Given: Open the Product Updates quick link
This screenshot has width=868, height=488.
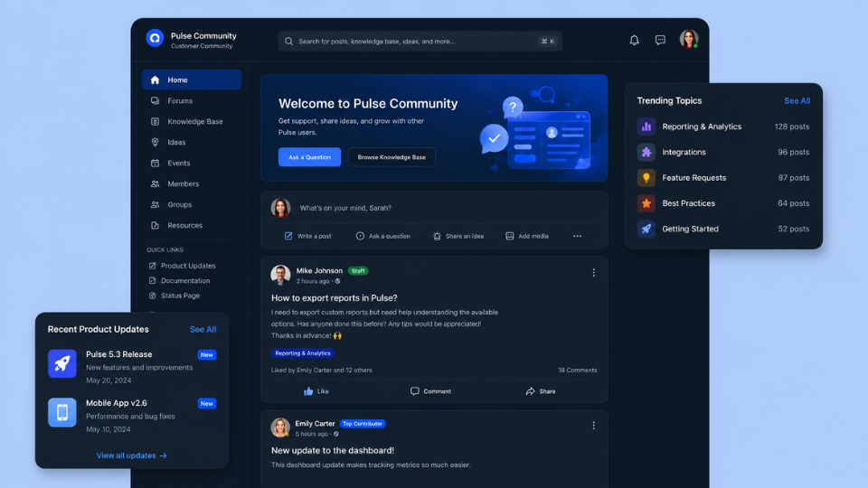Looking at the screenshot, I should click(183, 266).
